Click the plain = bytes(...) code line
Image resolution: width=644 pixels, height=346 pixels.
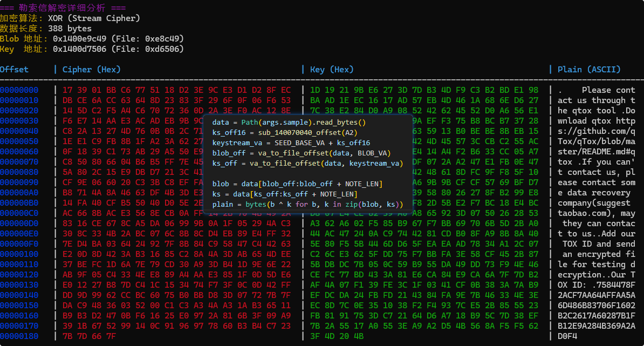tap(307, 205)
